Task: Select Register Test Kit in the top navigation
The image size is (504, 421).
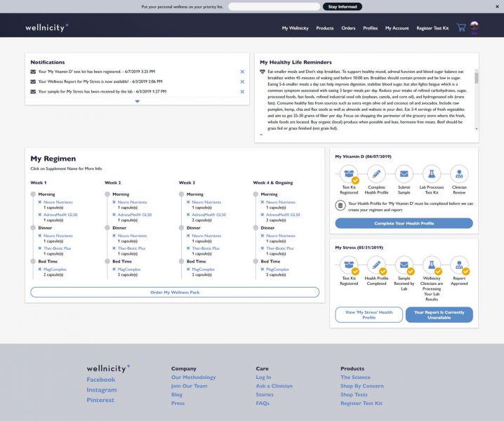Action: (x=432, y=28)
